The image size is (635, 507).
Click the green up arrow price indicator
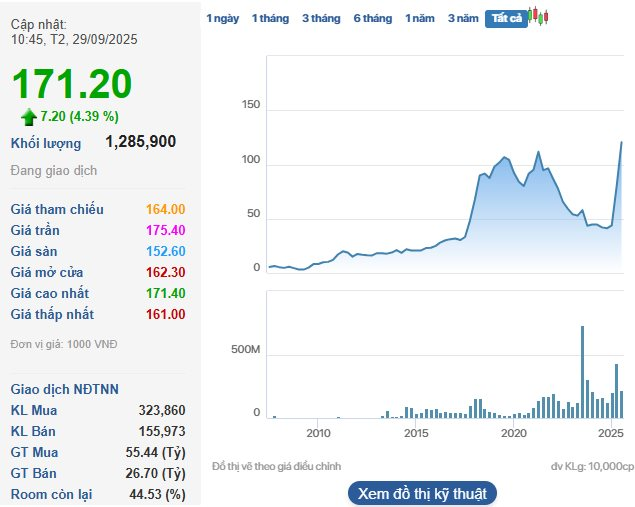pos(28,117)
